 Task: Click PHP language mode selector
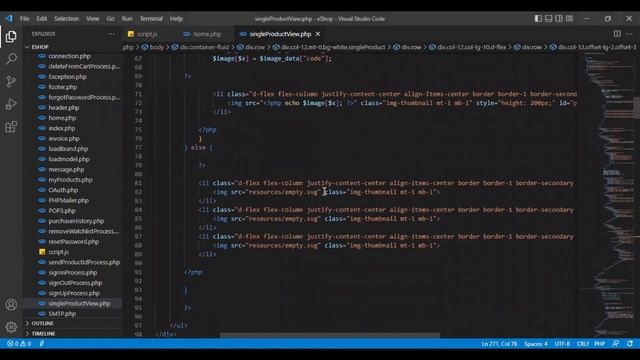pyautogui.click(x=600, y=344)
